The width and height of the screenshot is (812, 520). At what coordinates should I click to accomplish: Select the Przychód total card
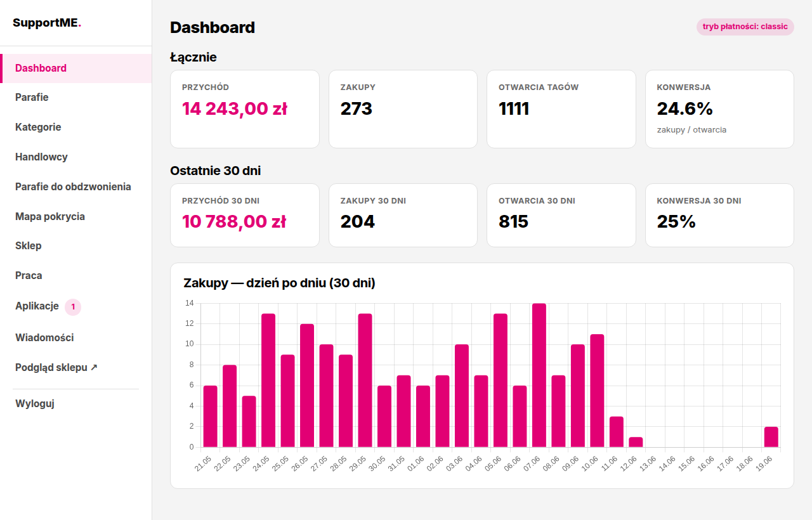245,109
